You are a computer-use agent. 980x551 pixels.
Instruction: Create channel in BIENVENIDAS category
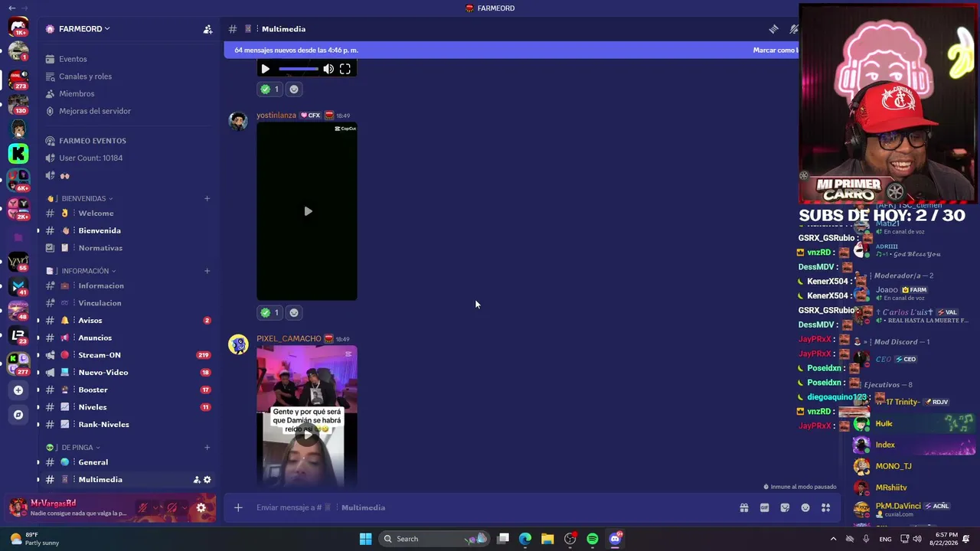207,199
